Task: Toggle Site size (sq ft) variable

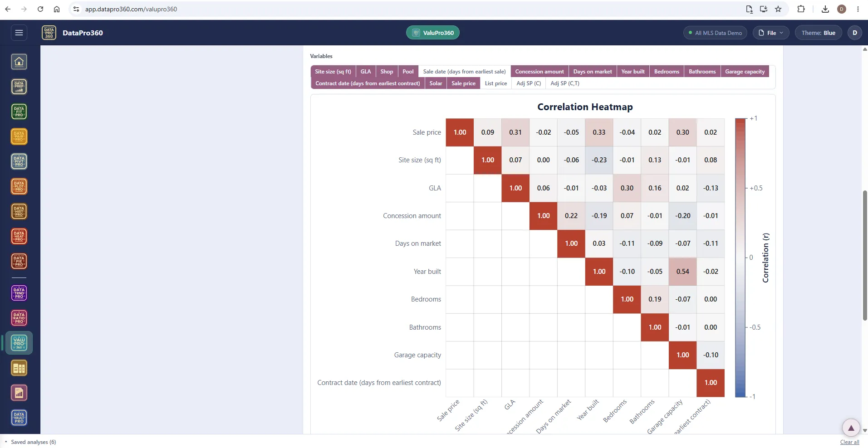Action: click(333, 72)
